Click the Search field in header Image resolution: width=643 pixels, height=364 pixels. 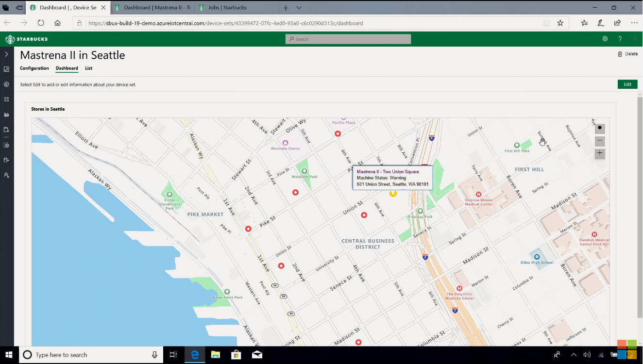(x=348, y=39)
